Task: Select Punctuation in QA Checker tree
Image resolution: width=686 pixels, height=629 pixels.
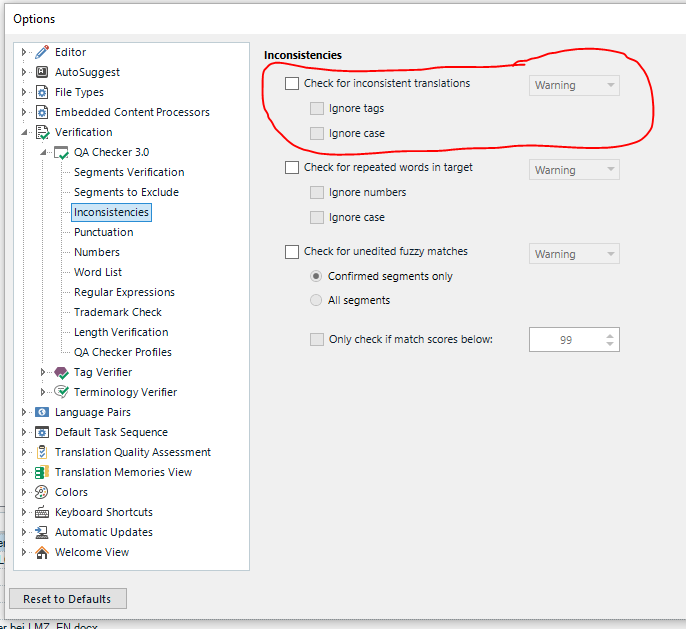Action: click(x=103, y=232)
